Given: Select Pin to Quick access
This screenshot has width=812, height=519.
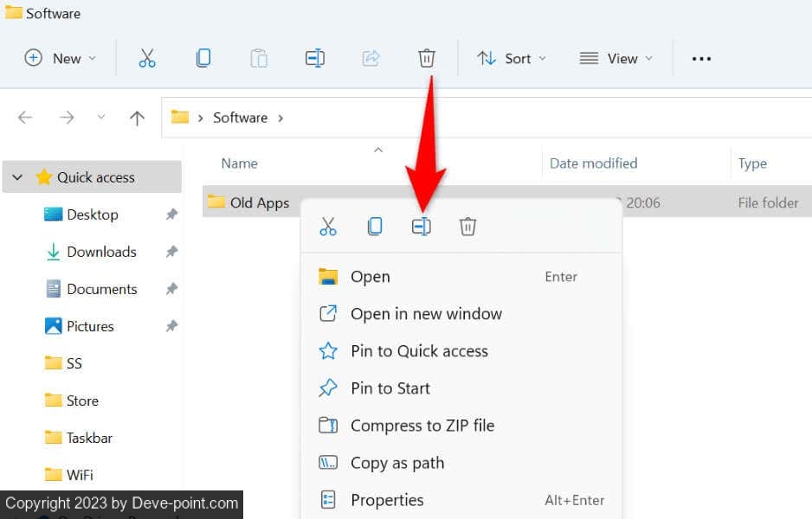Looking at the screenshot, I should pyautogui.click(x=418, y=351).
